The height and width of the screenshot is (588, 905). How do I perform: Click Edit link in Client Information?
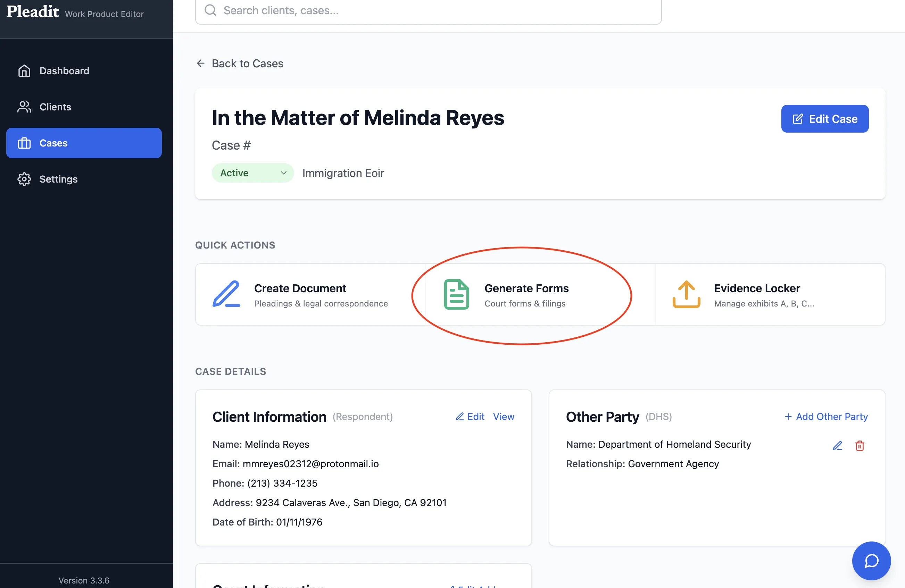coord(470,417)
